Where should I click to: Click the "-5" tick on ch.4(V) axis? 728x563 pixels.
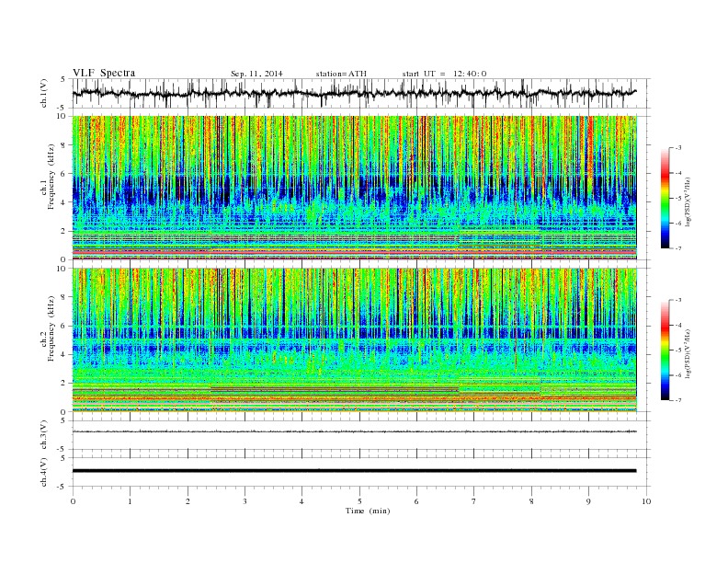63,487
